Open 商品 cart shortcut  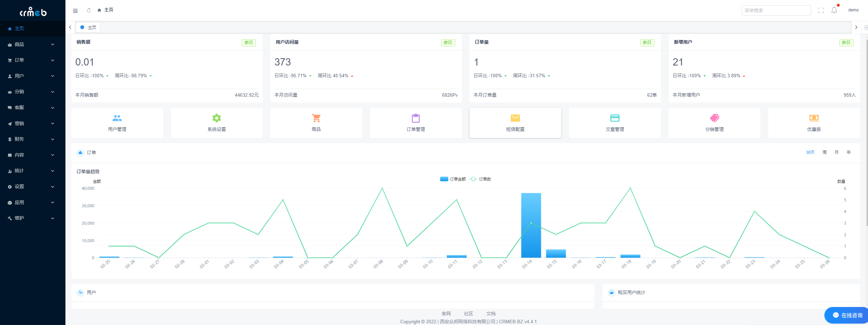point(316,123)
